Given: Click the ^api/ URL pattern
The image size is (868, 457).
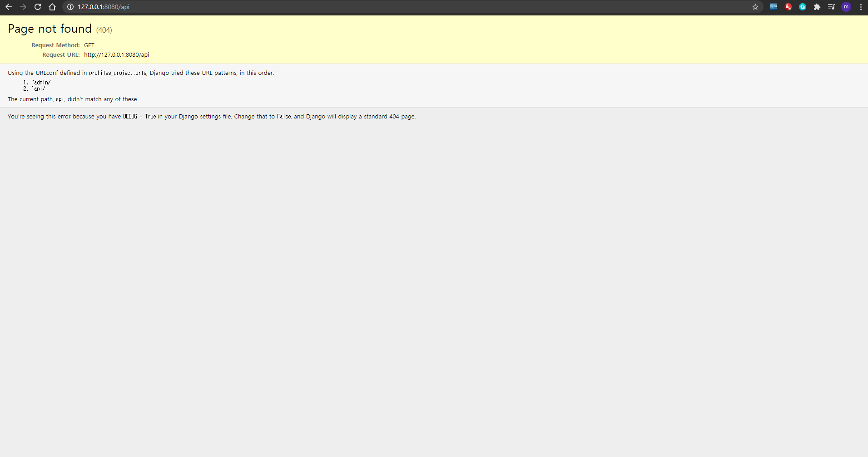Looking at the screenshot, I should coord(38,89).
